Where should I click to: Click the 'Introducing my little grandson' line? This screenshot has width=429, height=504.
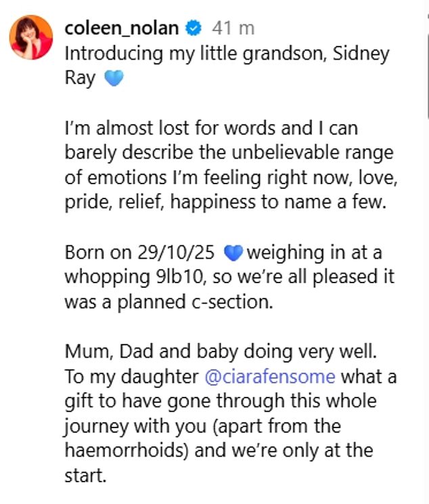coord(227,54)
